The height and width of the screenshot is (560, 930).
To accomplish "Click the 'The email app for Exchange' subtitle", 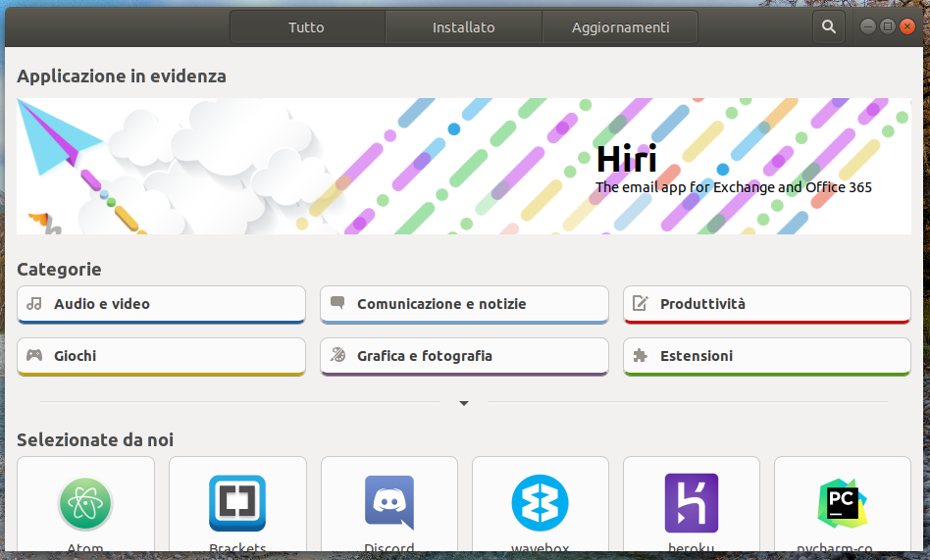I will [734, 187].
